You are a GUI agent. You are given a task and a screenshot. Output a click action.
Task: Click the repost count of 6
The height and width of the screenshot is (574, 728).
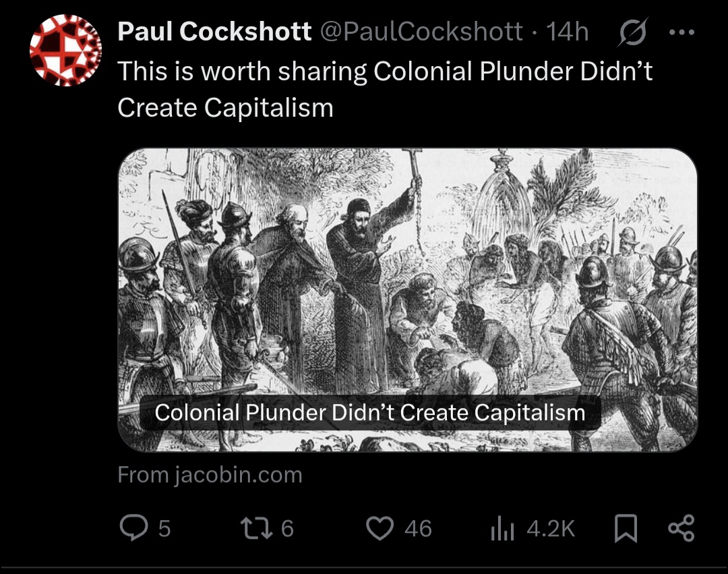[x=287, y=528]
